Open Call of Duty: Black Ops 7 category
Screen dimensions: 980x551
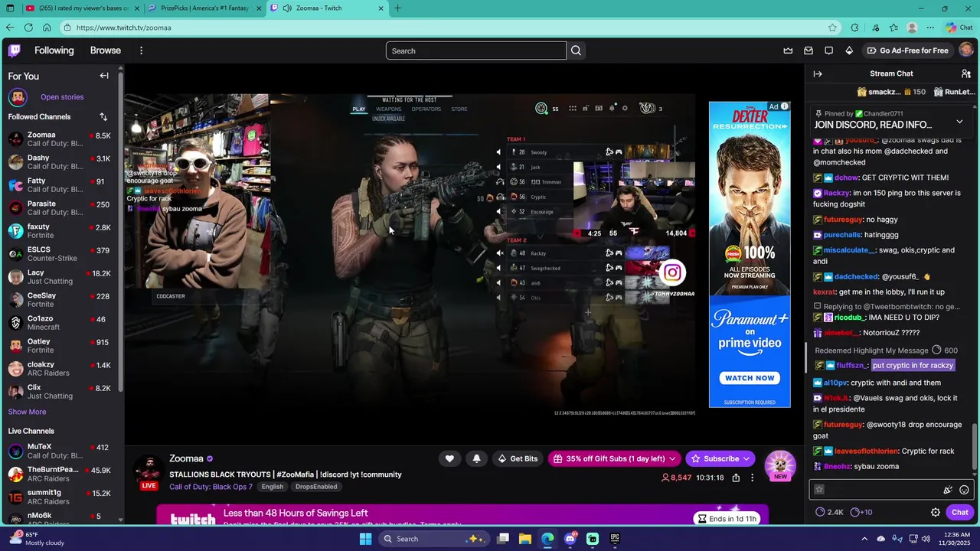tap(211, 487)
